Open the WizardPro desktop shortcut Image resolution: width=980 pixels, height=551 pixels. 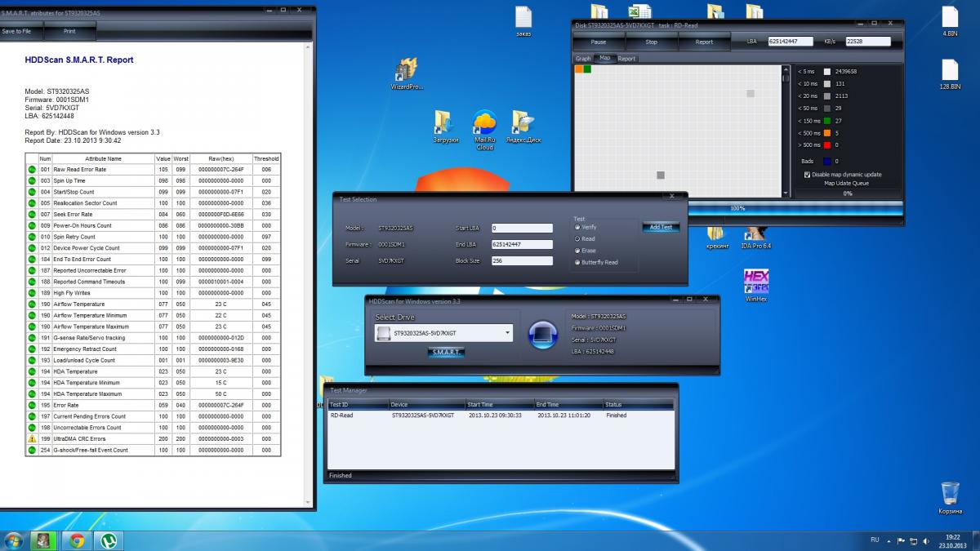pos(407,72)
